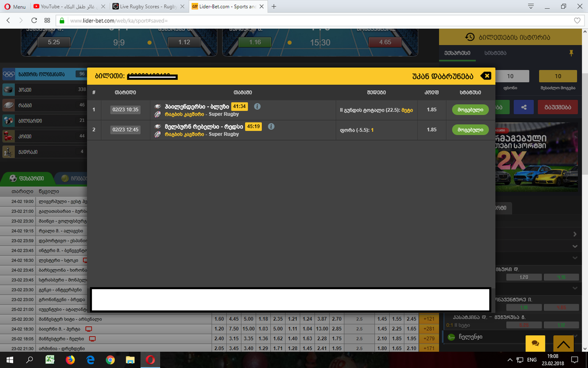Switch to the YouTube browser tab

[68, 6]
